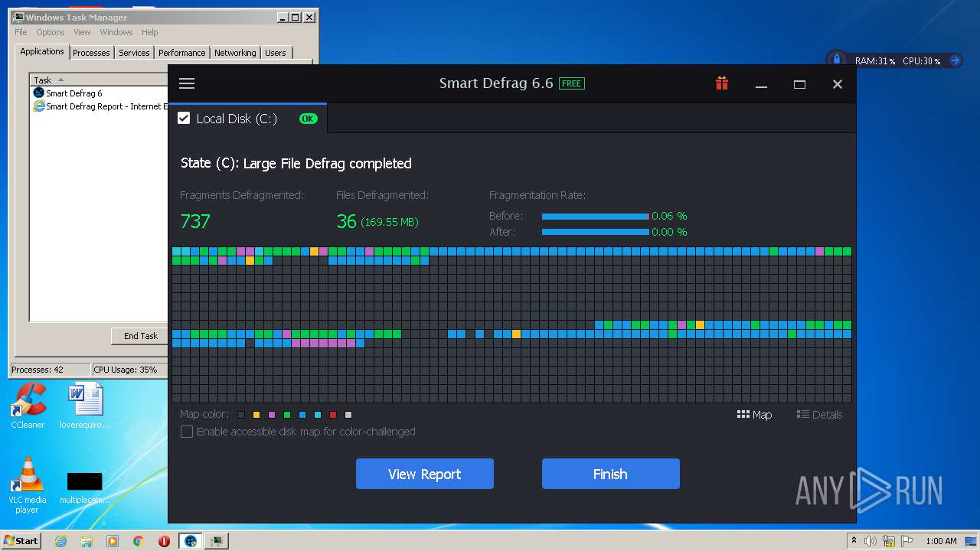Click the After fragmentation rate bar
The width and height of the screenshot is (980, 551).
(x=596, y=232)
